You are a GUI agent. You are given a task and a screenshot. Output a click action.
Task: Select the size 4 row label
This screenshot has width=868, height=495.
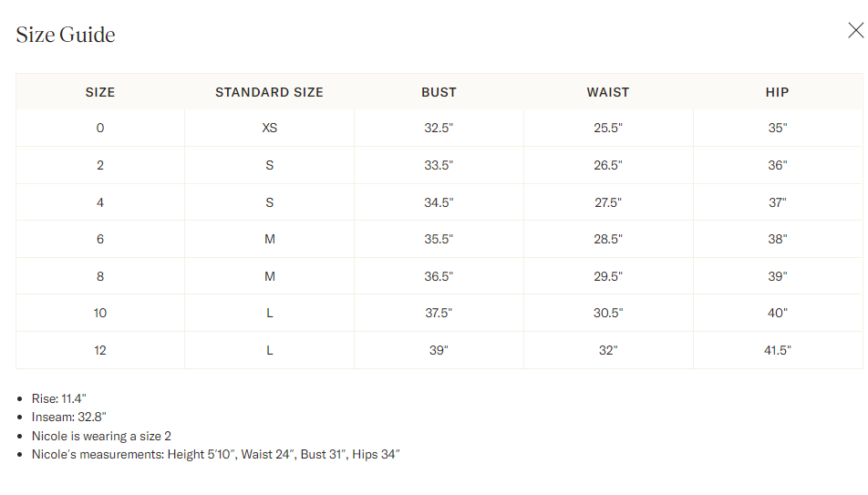coord(100,202)
